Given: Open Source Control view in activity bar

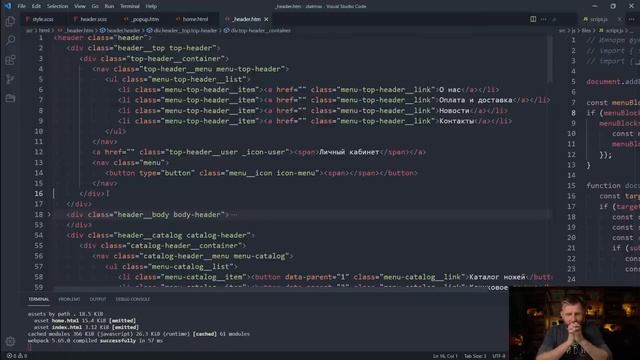Looking at the screenshot, I should click(10, 79).
